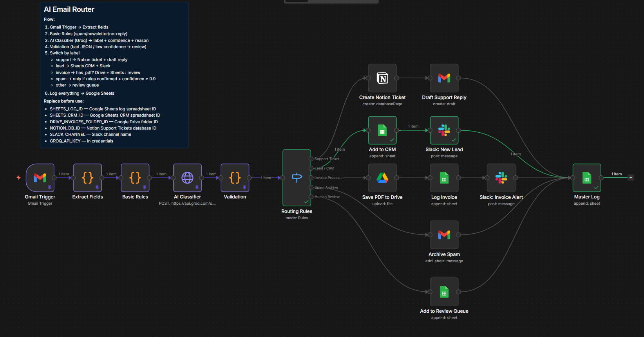Click the 'addLabels: message' subtitle
This screenshot has width=644, height=337.
[444, 261]
